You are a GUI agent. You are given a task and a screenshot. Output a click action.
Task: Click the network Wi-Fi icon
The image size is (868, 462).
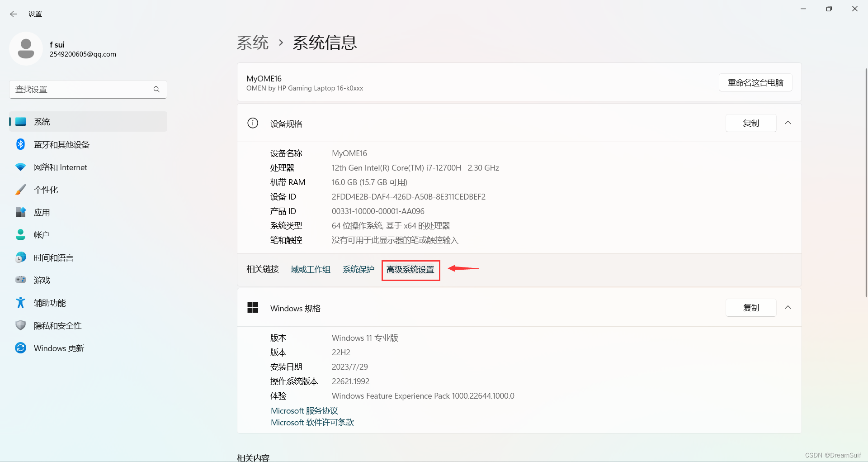click(x=21, y=167)
